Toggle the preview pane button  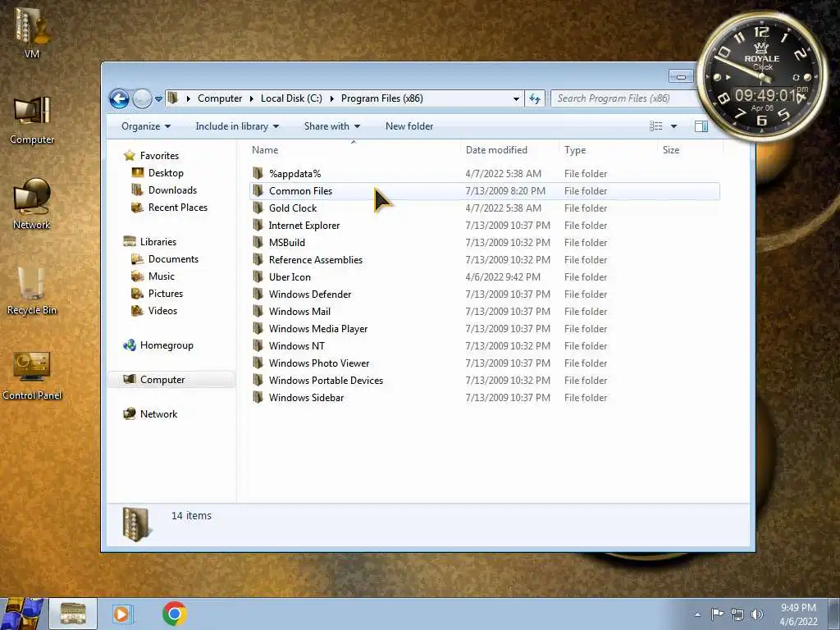tap(701, 126)
